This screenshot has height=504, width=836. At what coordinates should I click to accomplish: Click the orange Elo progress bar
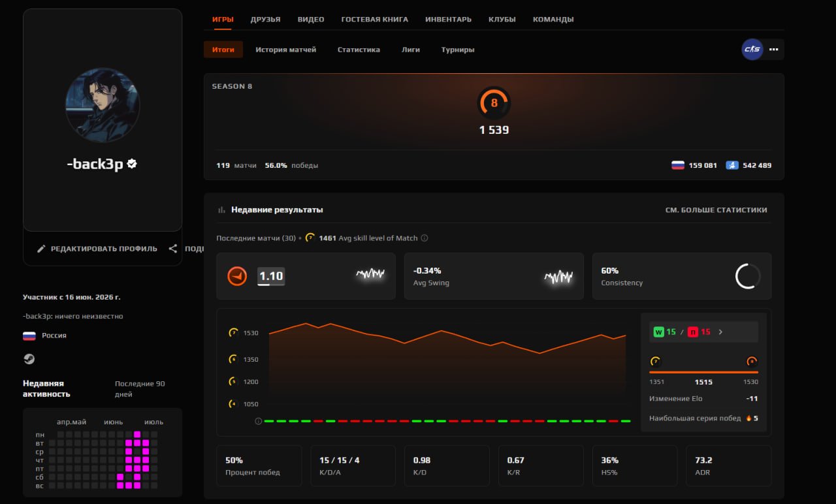pos(703,372)
